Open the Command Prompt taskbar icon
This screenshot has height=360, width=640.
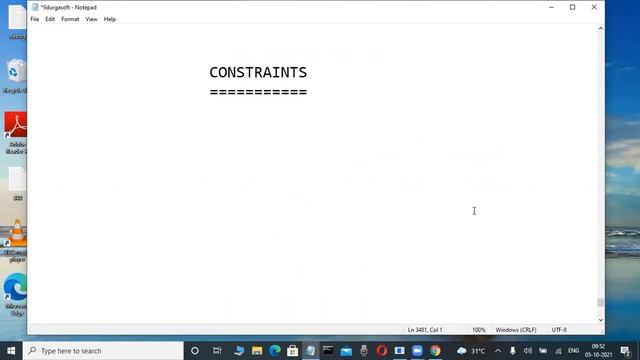[x=328, y=351]
